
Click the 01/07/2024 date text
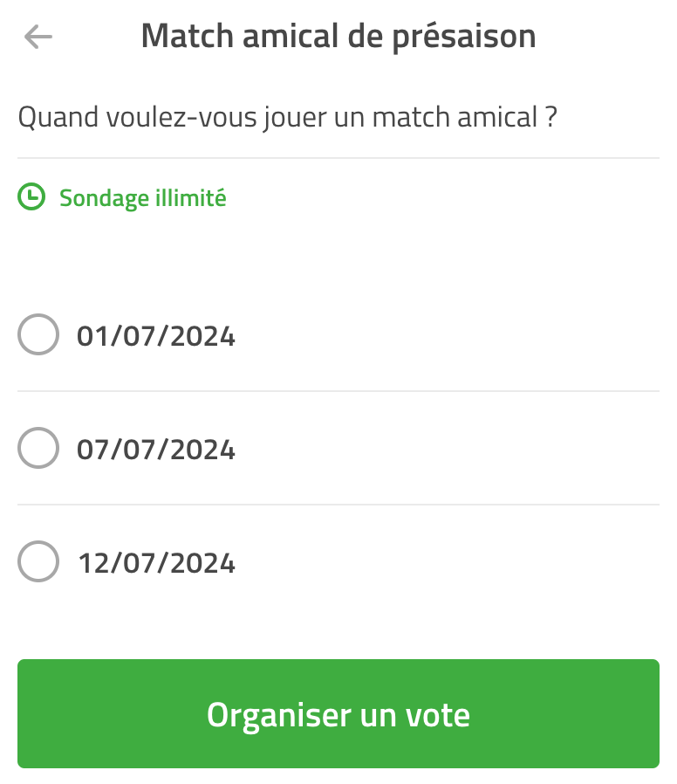[x=156, y=336]
